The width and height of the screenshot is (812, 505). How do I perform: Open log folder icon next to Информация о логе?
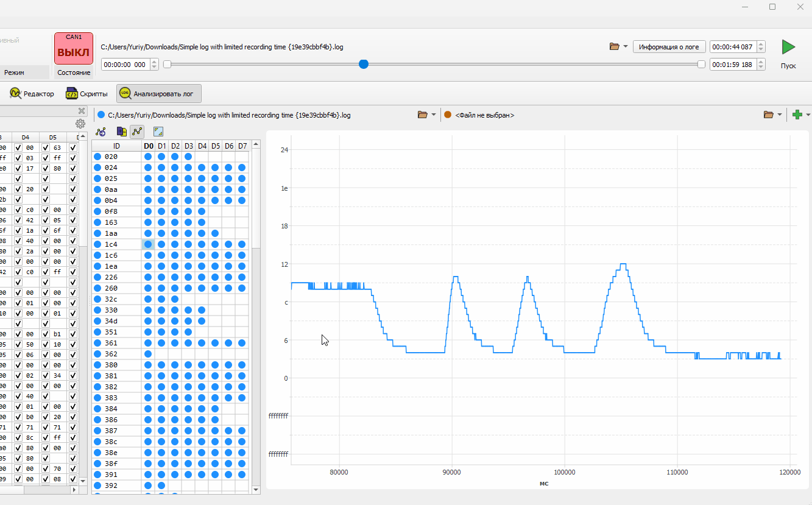point(615,46)
